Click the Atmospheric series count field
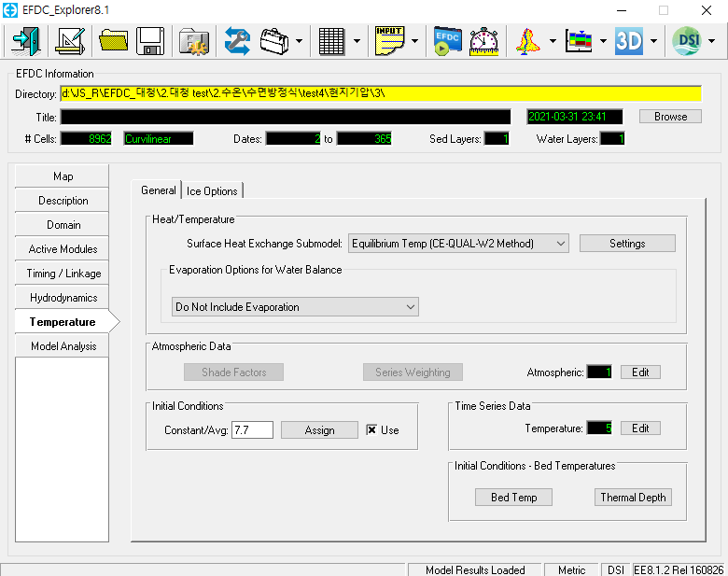The height and width of the screenshot is (576, 728). pos(599,372)
